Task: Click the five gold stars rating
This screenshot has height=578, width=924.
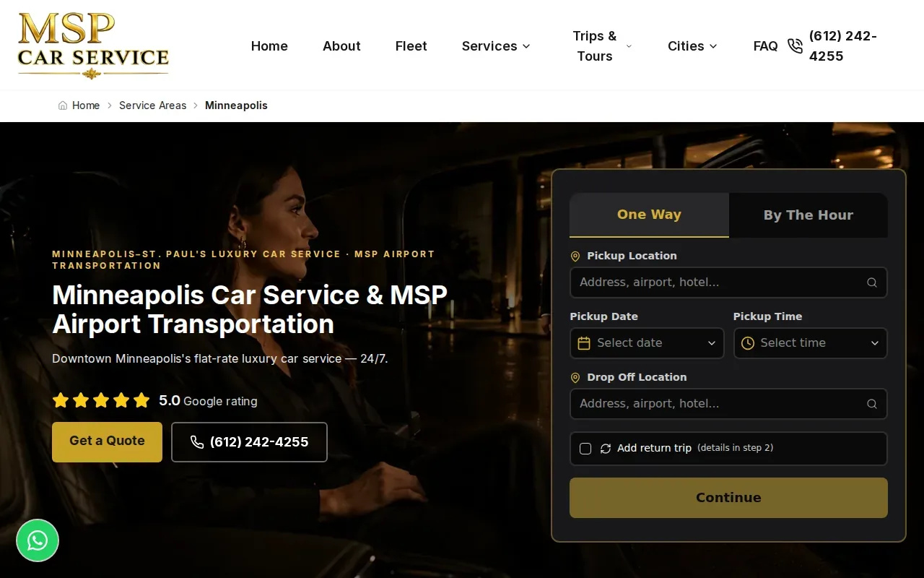Action: [101, 400]
